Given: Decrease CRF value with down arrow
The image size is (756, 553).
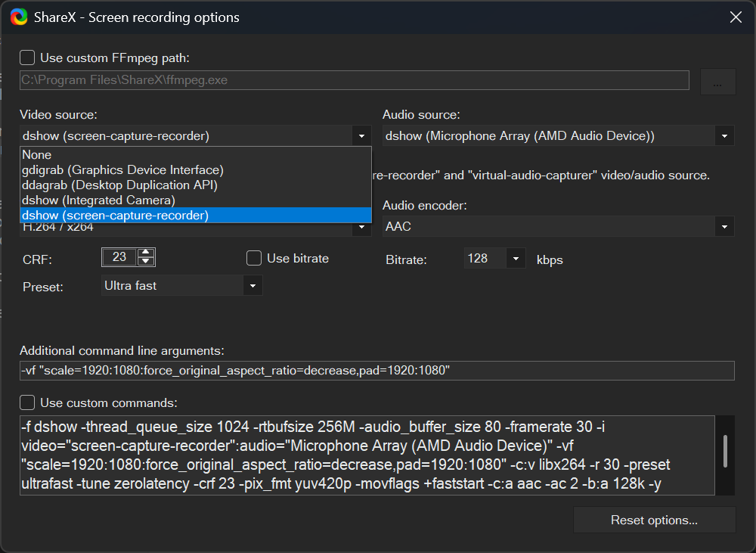Looking at the screenshot, I should pyautogui.click(x=146, y=262).
